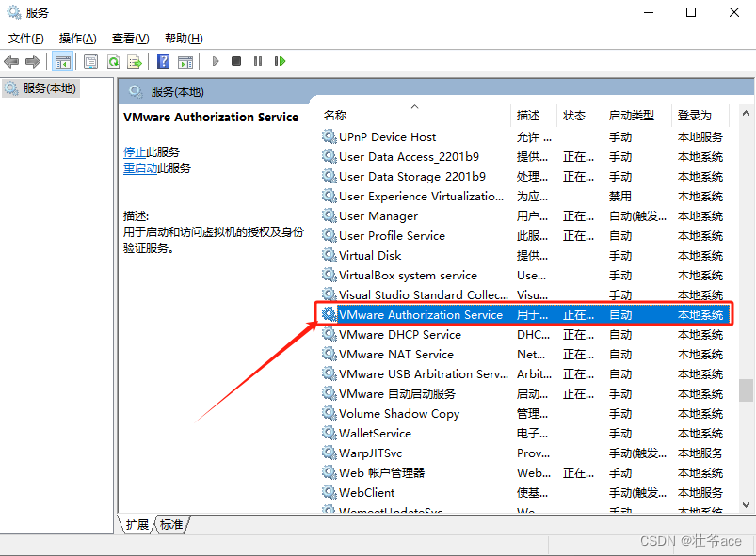Click the gear icon of UPnP Device Host

coord(329,136)
